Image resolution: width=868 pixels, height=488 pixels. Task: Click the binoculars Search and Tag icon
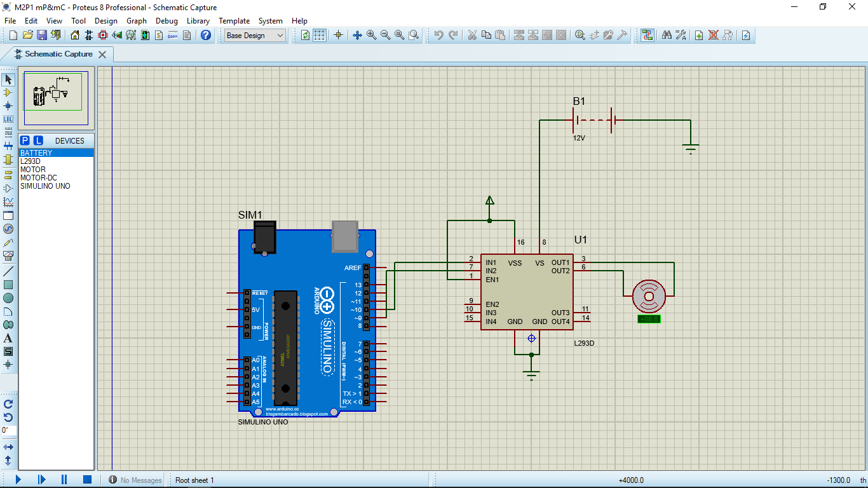point(667,36)
